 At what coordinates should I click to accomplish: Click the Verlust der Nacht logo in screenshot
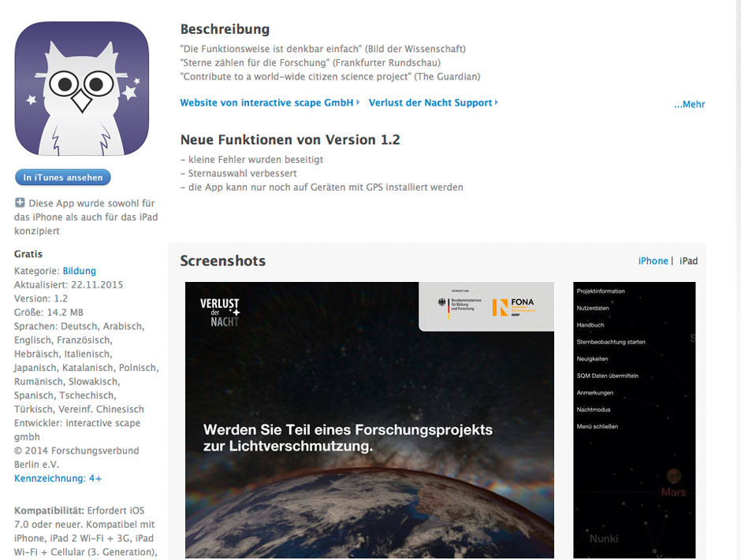[x=220, y=312]
